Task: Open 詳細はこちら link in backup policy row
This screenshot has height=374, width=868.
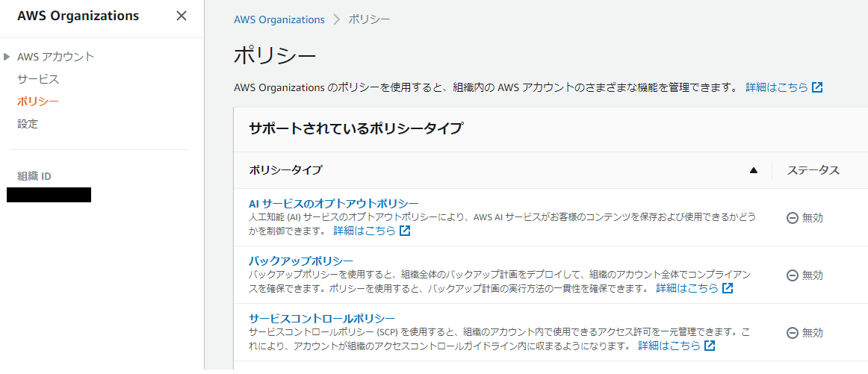Action: point(687,288)
